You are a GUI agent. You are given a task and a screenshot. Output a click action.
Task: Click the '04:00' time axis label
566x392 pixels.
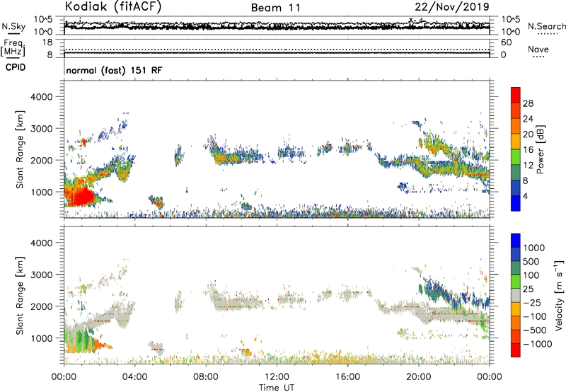(x=135, y=377)
